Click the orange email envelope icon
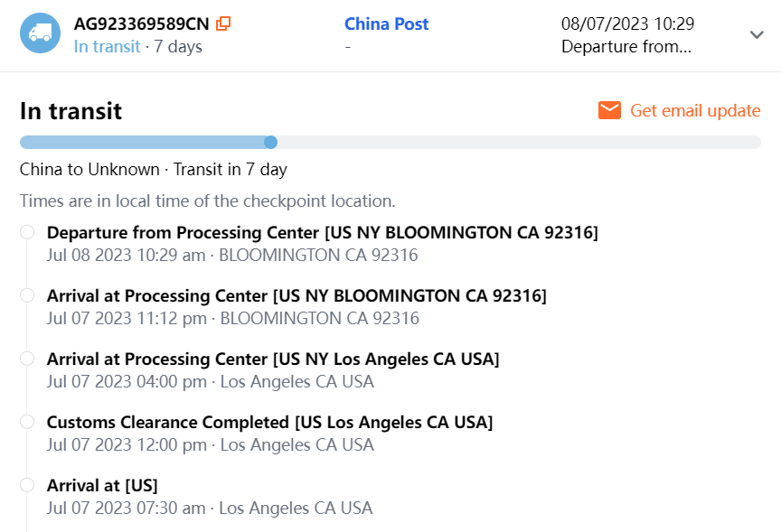 click(x=609, y=110)
